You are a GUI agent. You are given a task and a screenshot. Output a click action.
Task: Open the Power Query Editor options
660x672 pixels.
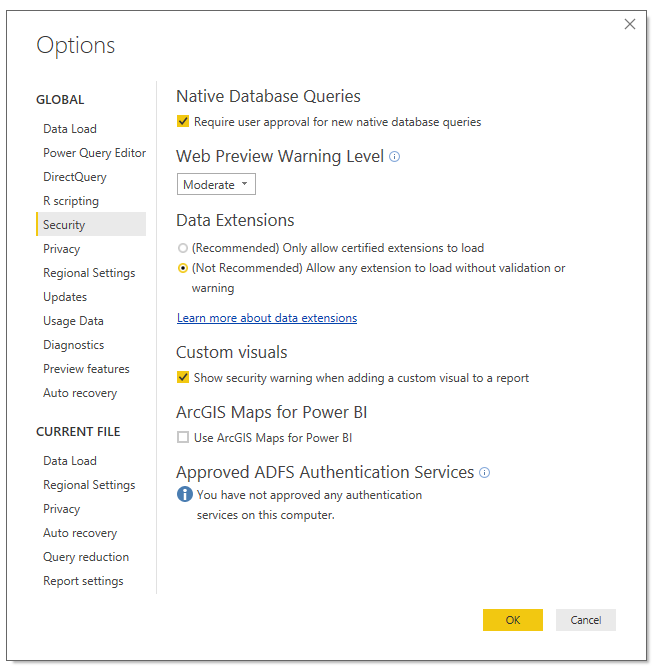click(x=94, y=153)
